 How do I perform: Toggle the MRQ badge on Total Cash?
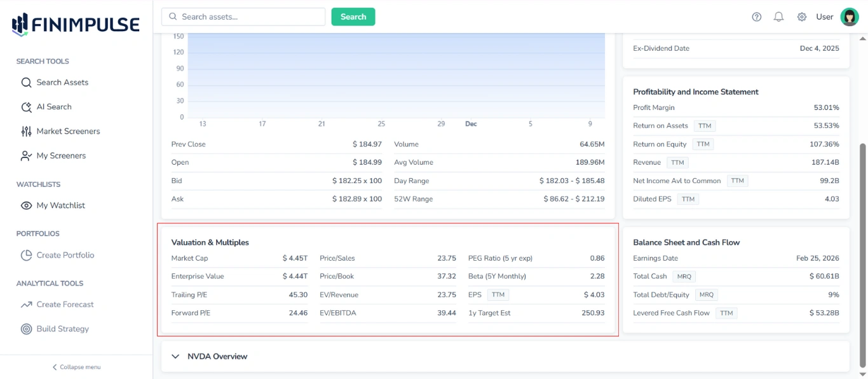(x=684, y=276)
